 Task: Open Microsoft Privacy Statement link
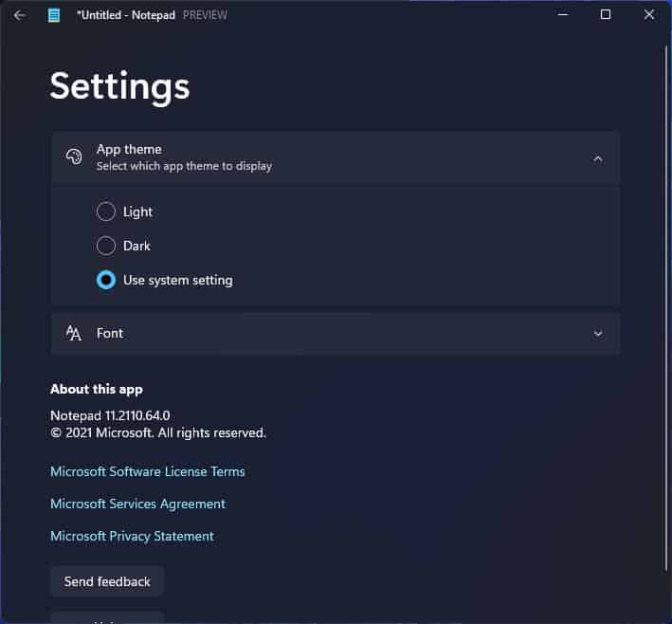click(x=132, y=536)
